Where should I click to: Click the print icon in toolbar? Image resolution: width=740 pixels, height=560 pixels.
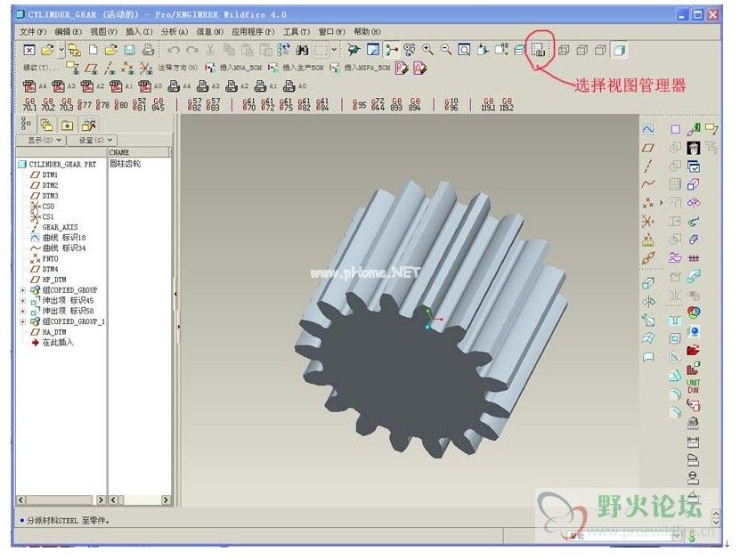click(148, 50)
